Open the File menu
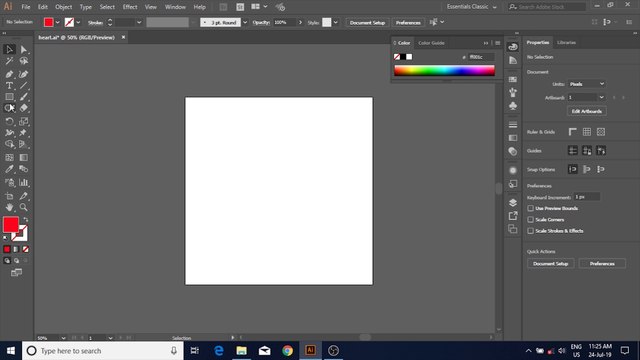The width and height of the screenshot is (640, 360). (x=26, y=7)
